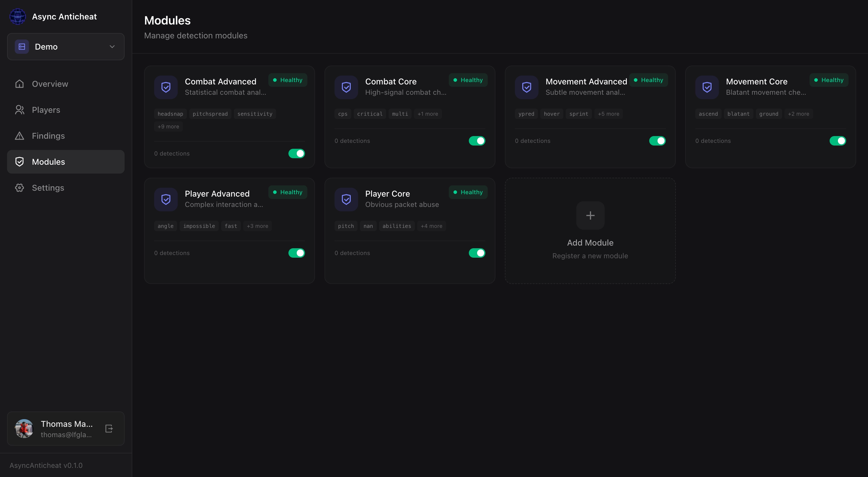Viewport: 868px width, 477px height.
Task: Click the Movement Core shield icon
Action: pos(707,87)
